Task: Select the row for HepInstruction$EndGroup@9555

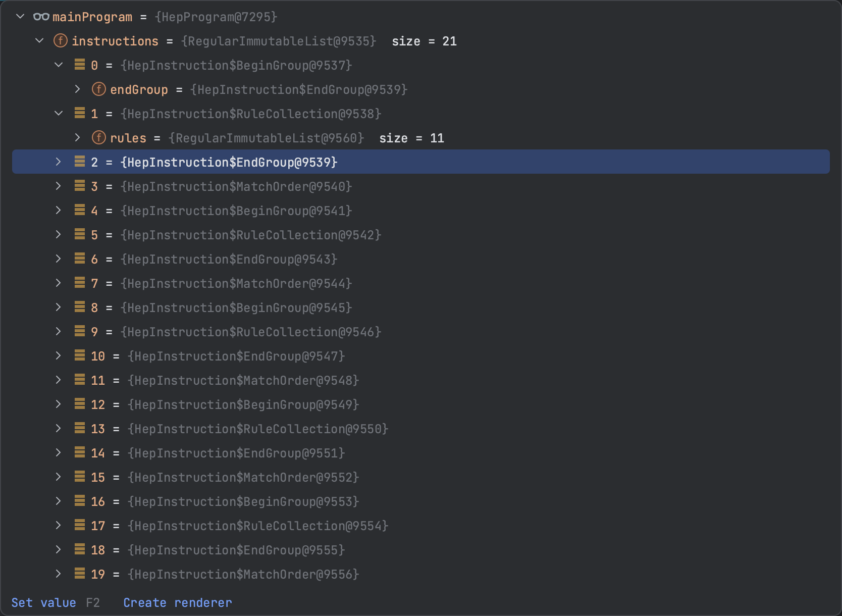Action: (x=236, y=550)
